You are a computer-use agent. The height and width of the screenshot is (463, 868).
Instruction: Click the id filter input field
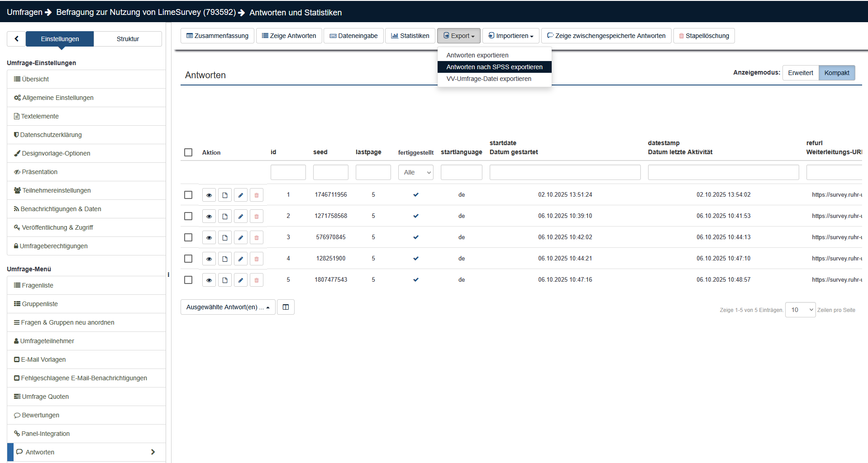tap(288, 172)
